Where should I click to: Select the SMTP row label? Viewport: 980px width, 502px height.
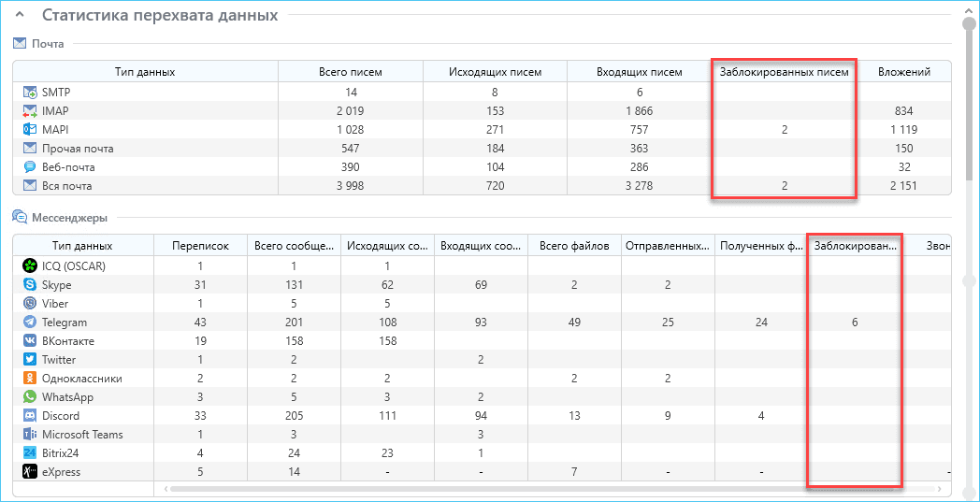(55, 93)
